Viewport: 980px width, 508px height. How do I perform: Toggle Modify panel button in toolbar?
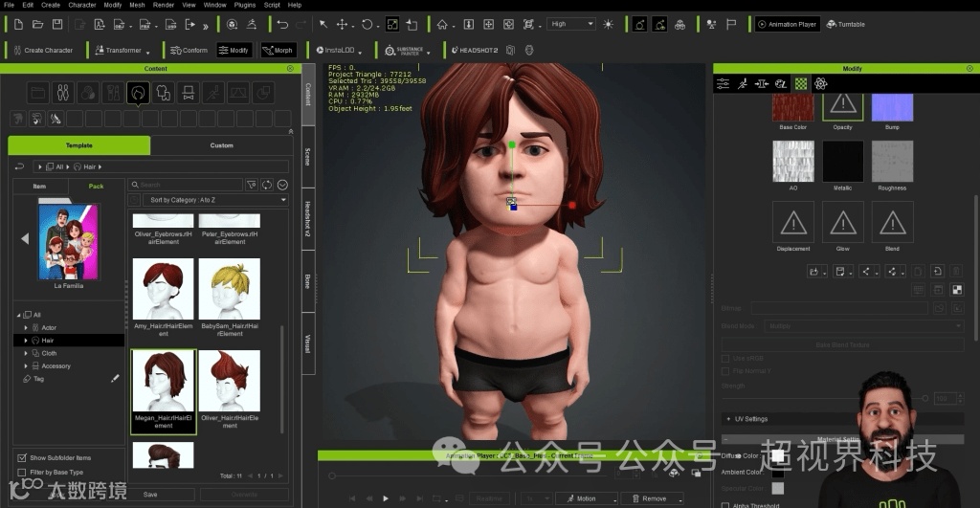pos(234,50)
